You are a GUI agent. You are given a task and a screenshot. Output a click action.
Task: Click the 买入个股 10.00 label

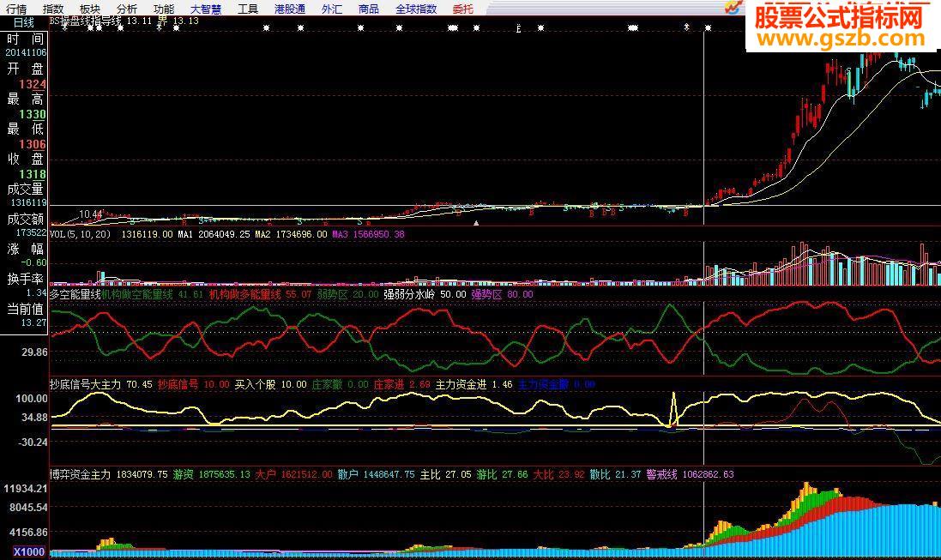pos(271,384)
